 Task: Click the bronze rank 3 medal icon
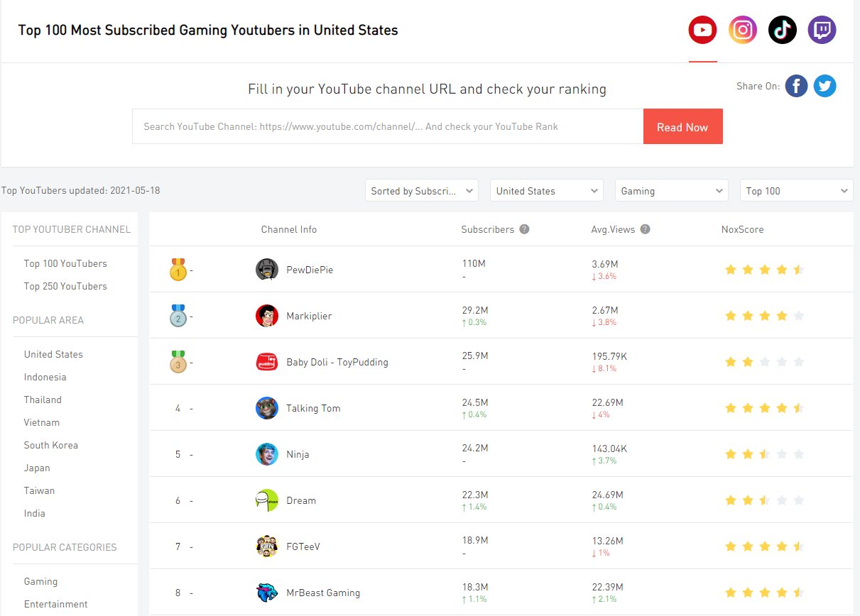click(178, 361)
